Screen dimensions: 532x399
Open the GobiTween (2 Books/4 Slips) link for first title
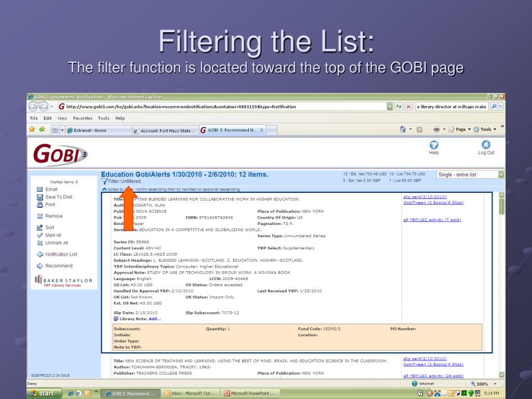click(433, 203)
